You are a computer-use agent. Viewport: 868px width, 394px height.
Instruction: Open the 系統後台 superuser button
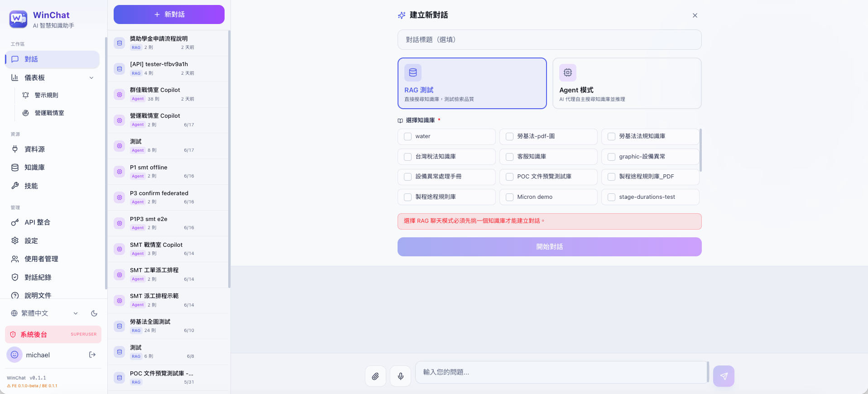[53, 334]
